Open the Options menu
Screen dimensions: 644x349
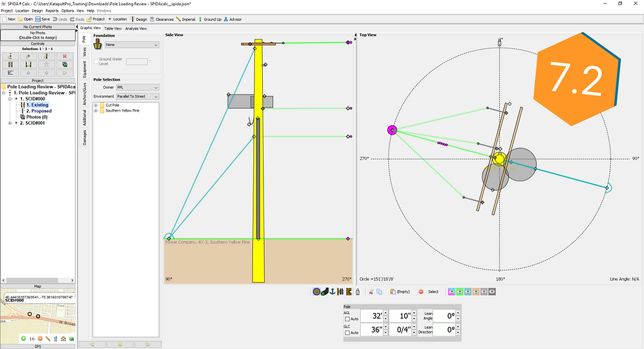coord(68,11)
